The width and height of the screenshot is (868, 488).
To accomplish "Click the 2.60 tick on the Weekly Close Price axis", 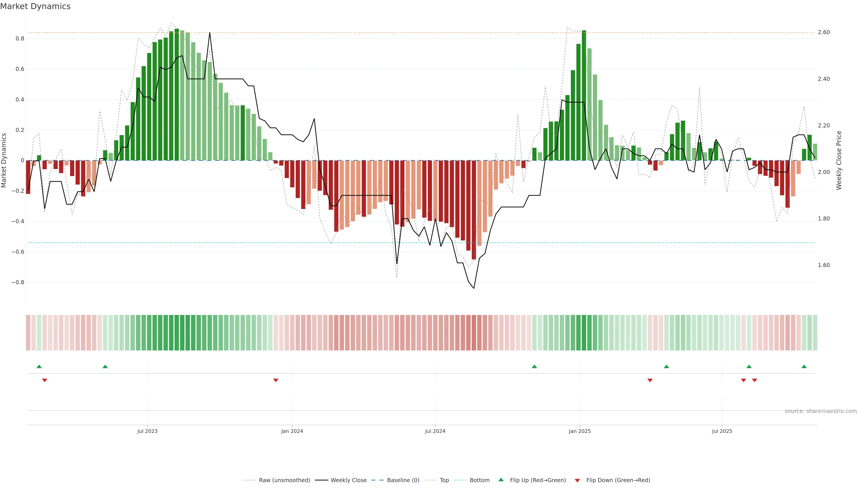I will [x=823, y=32].
